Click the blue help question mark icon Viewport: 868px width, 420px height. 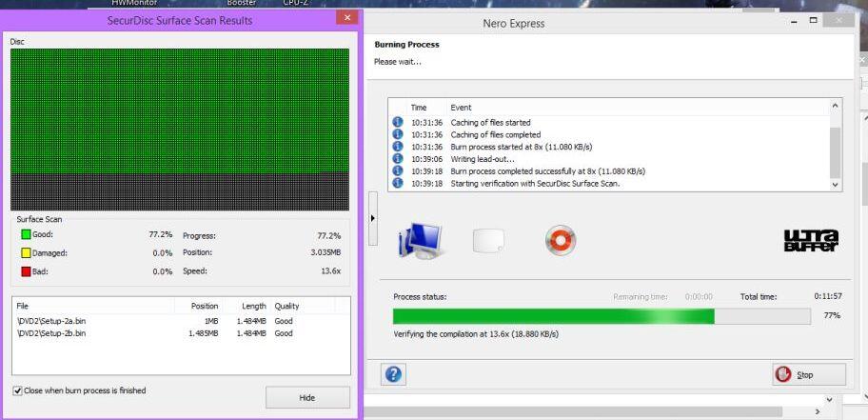[393, 374]
